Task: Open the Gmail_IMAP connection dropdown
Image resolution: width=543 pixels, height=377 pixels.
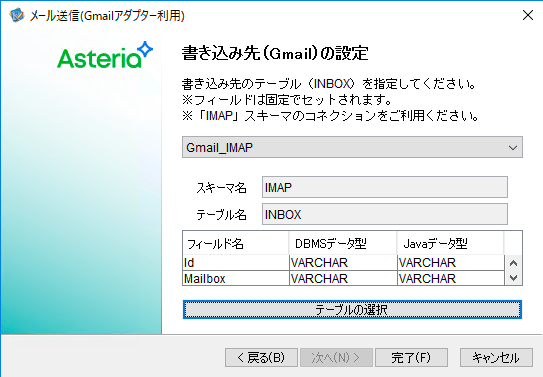Action: [352, 147]
